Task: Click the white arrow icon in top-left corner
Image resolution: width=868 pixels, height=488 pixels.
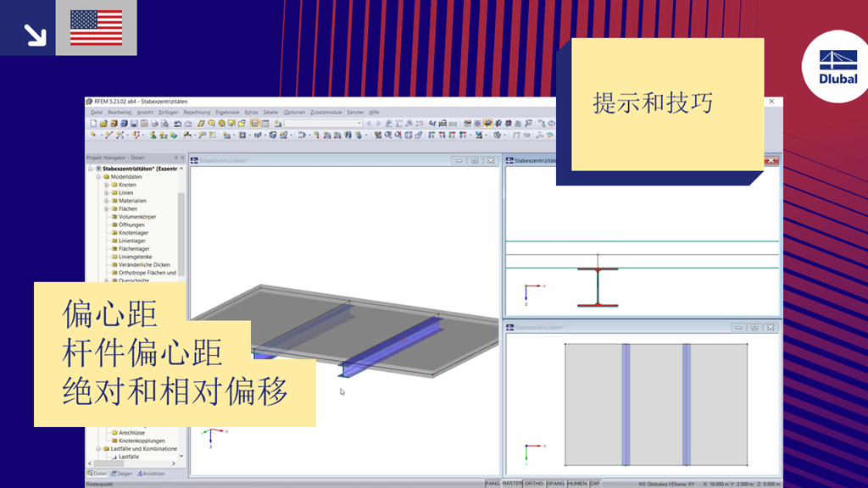Action: click(x=35, y=34)
